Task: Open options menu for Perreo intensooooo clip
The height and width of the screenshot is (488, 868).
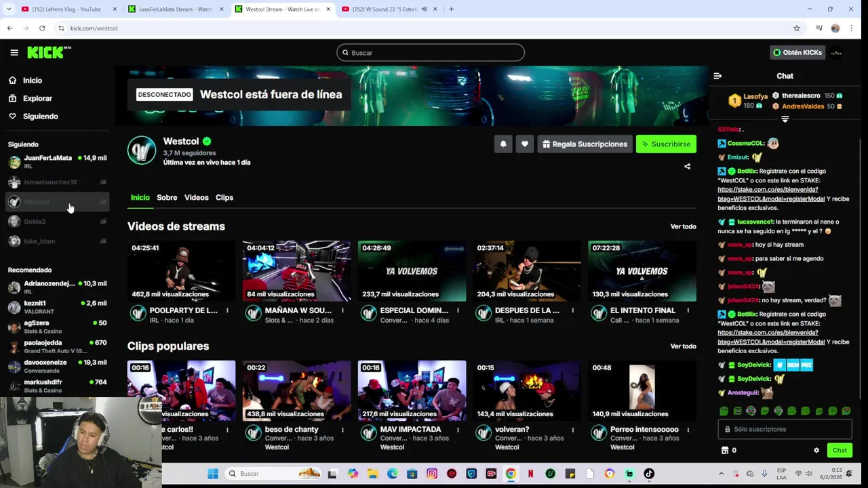Action: 688,430
